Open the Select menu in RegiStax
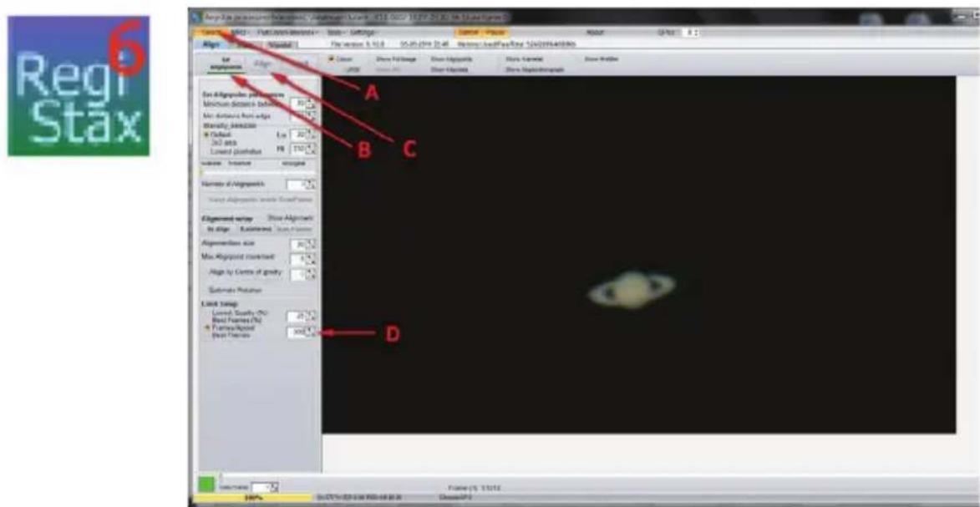 tap(210, 31)
